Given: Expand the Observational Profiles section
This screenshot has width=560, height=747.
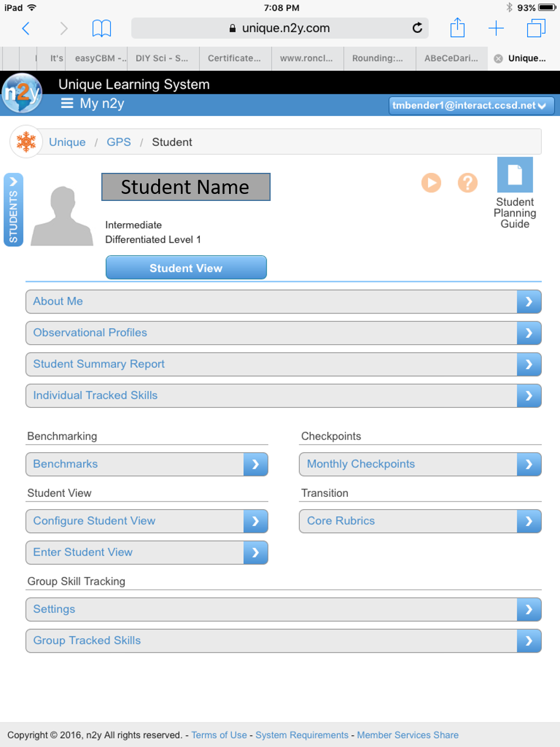Looking at the screenshot, I should point(284,333).
